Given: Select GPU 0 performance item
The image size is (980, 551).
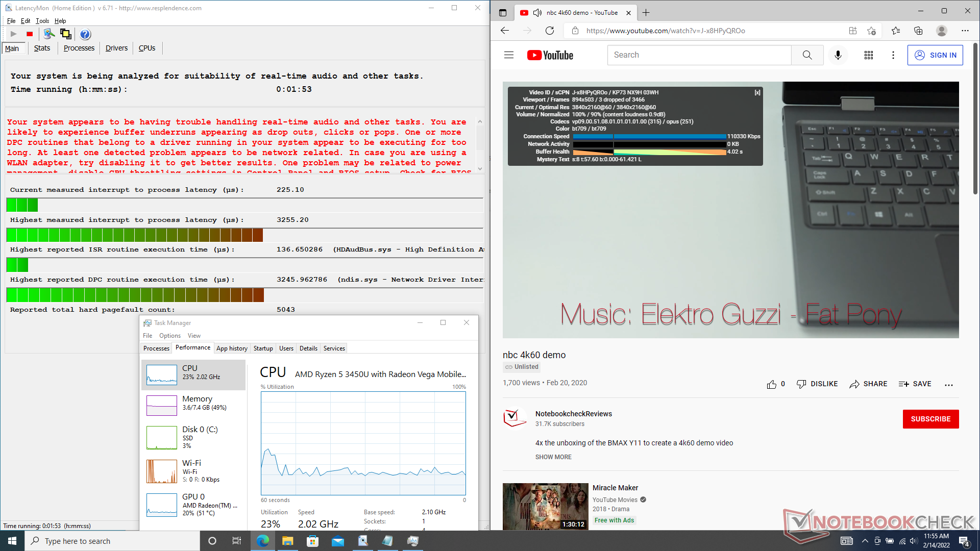Looking at the screenshot, I should [193, 505].
